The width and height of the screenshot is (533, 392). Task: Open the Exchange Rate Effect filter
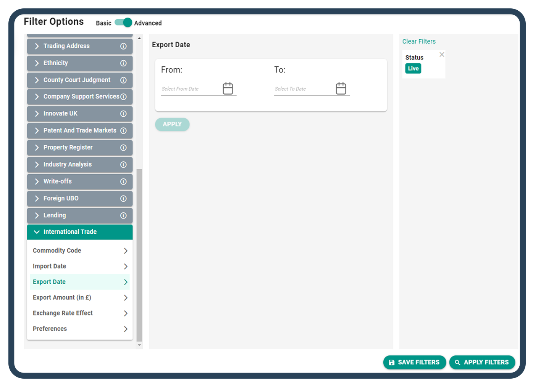pos(80,313)
